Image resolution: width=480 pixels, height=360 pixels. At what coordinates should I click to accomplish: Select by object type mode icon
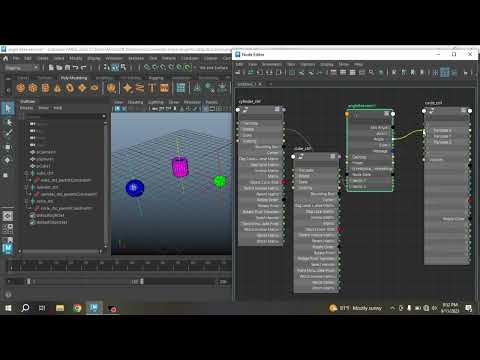(x=115, y=68)
